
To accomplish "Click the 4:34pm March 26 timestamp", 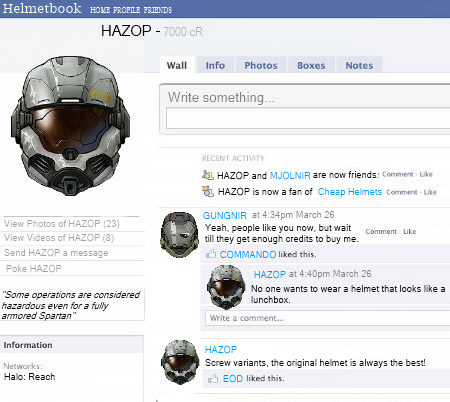I will coord(293,215).
